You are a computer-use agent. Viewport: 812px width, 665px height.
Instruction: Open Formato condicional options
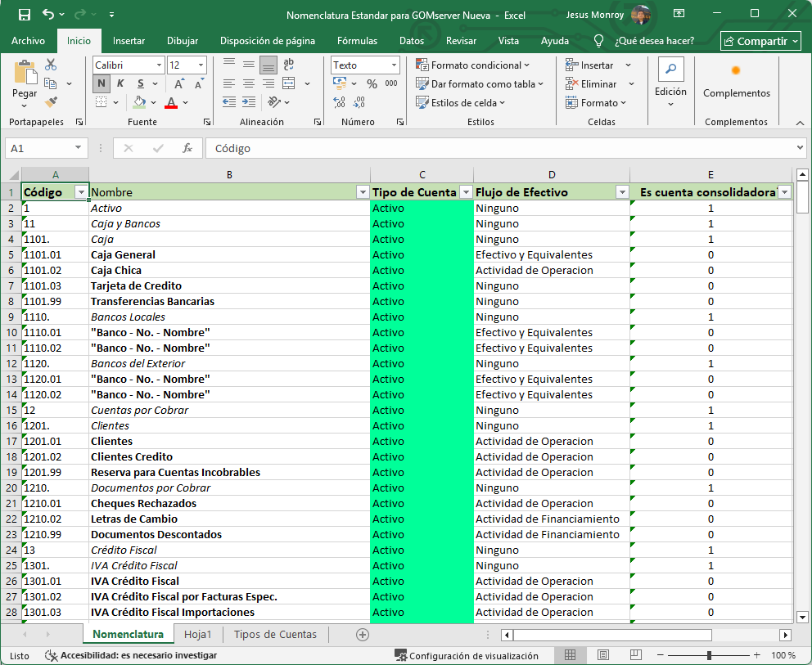472,65
